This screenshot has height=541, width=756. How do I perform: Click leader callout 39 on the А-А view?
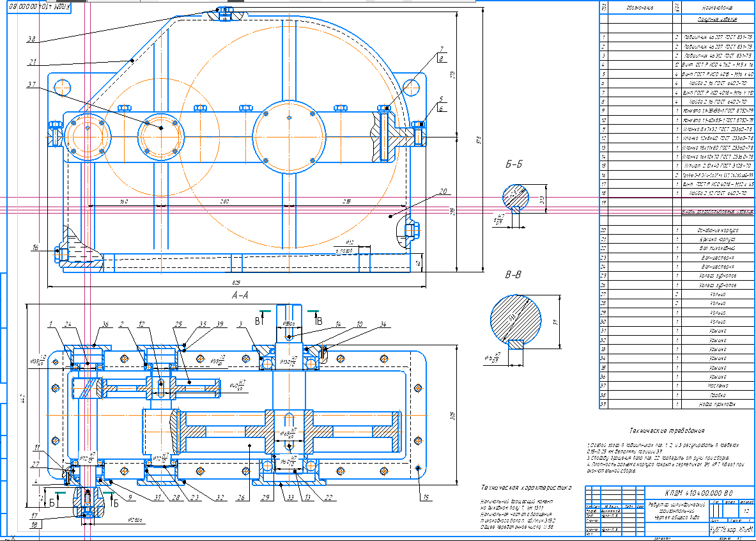(x=220, y=324)
